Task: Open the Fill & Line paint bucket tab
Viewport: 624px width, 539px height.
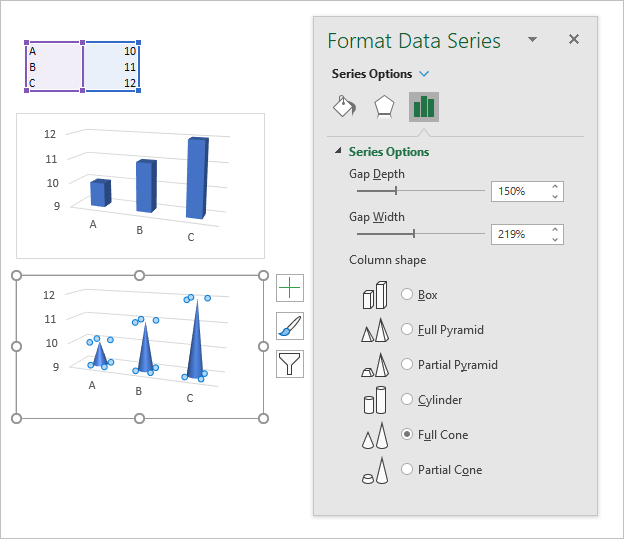Action: 345,107
